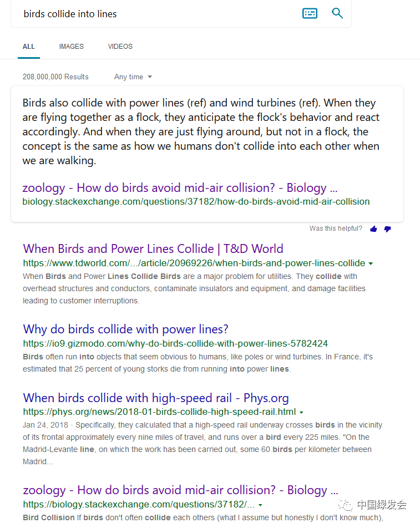Switch to the IMAGES tab
The height and width of the screenshot is (523, 420).
click(x=72, y=47)
